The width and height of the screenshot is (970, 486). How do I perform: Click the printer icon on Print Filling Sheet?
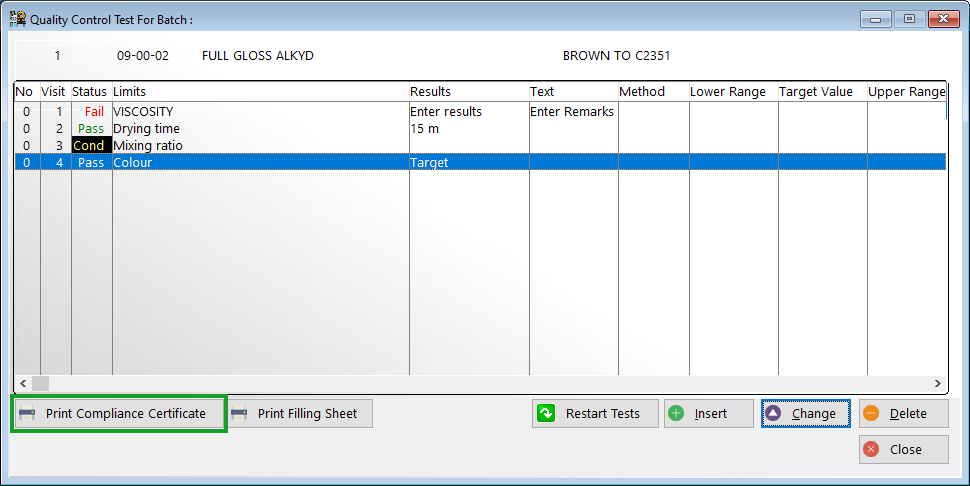click(240, 414)
